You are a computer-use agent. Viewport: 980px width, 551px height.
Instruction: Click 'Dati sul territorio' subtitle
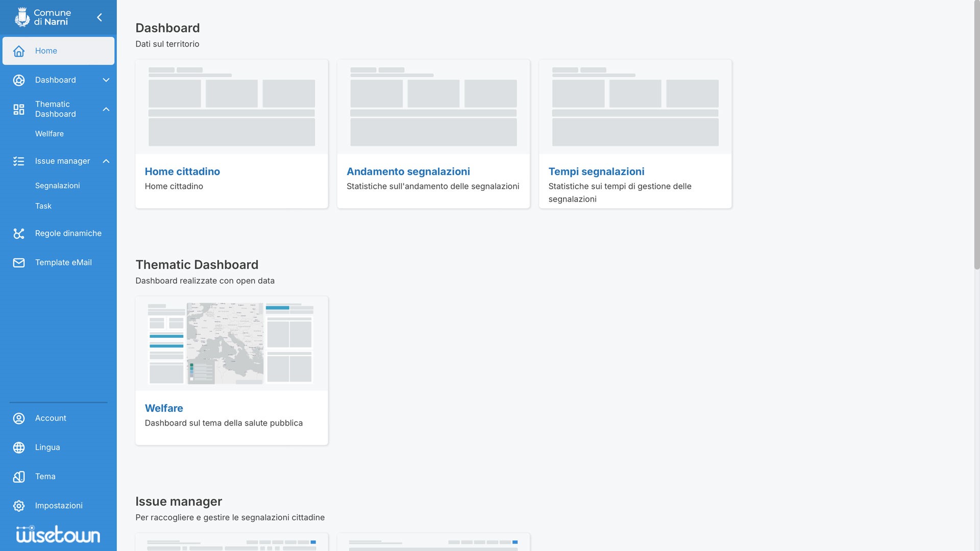167,44
